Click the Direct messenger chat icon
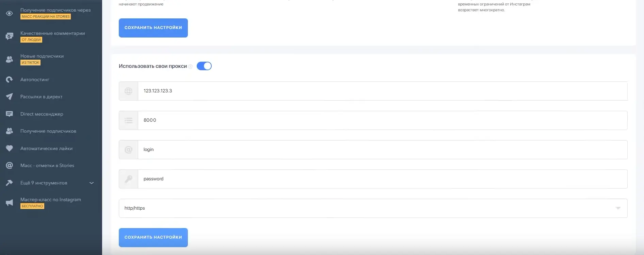This screenshot has width=644, height=255. point(10,114)
